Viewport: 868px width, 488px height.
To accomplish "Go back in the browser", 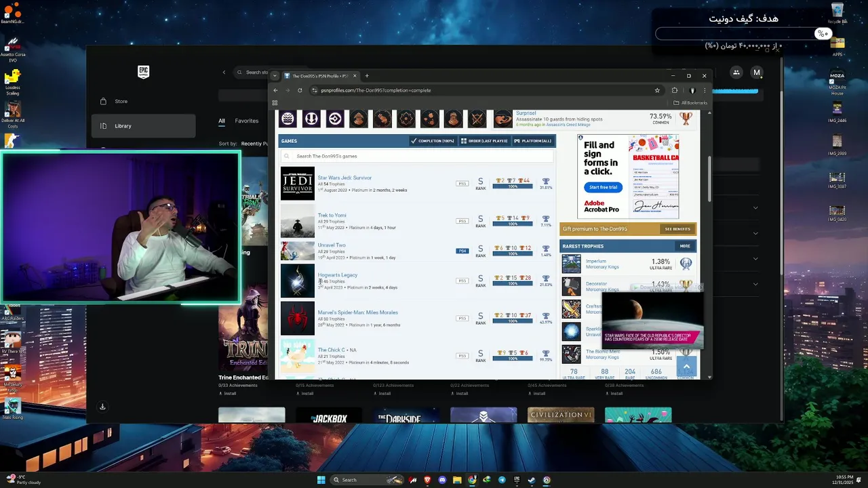I will click(275, 90).
